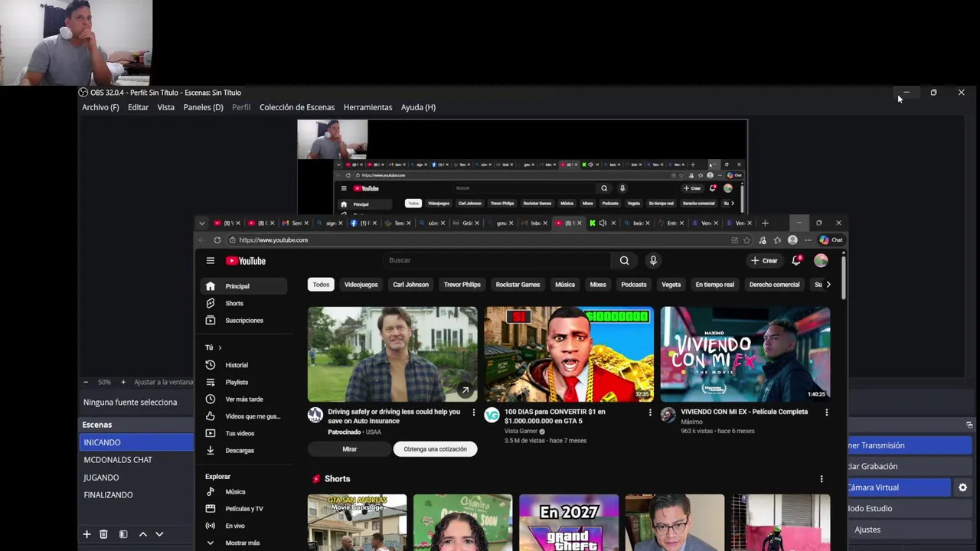Click the YouTube logo
980x551 pixels.
246,261
